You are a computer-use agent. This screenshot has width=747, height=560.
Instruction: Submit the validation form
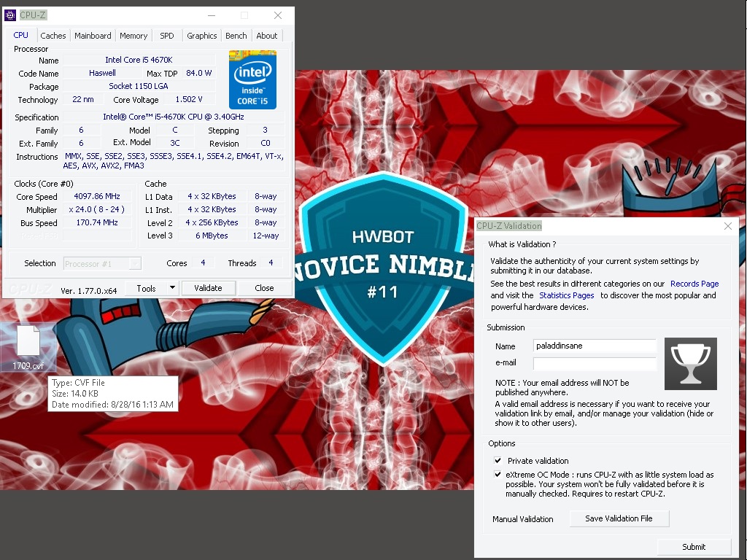[x=694, y=547]
